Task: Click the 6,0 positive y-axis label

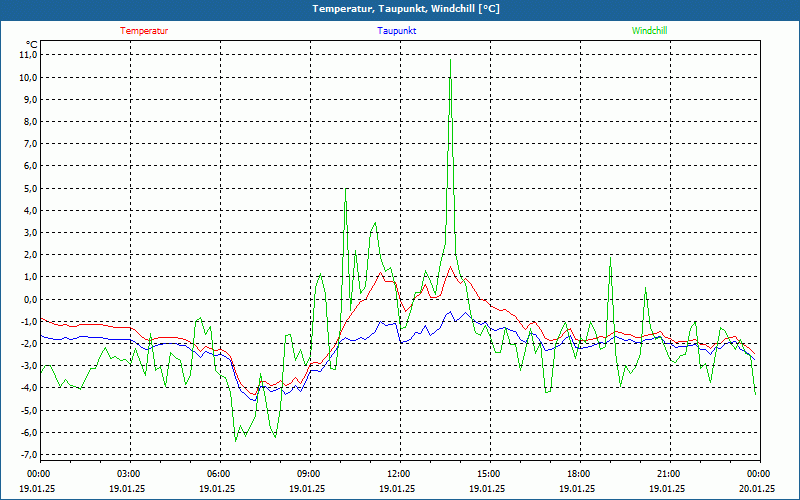Action: click(x=30, y=166)
